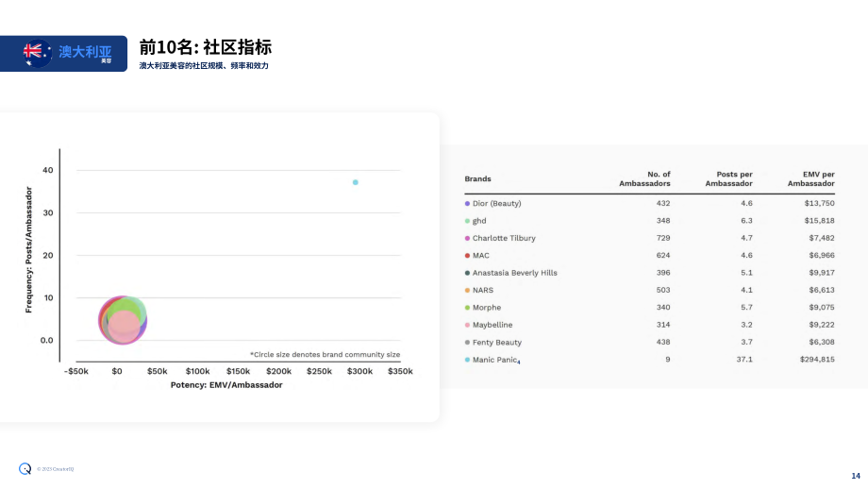Click the 624 ambassadors value
This screenshot has height=489, width=868.
[663, 255]
